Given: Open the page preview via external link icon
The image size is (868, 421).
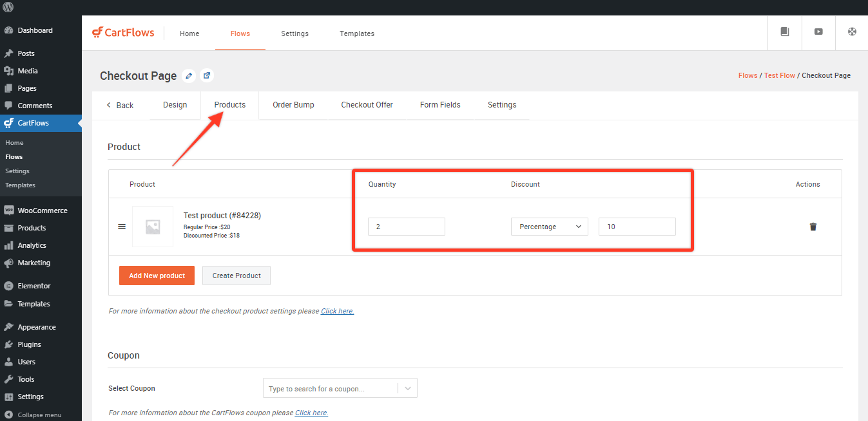Looking at the screenshot, I should click(x=206, y=76).
